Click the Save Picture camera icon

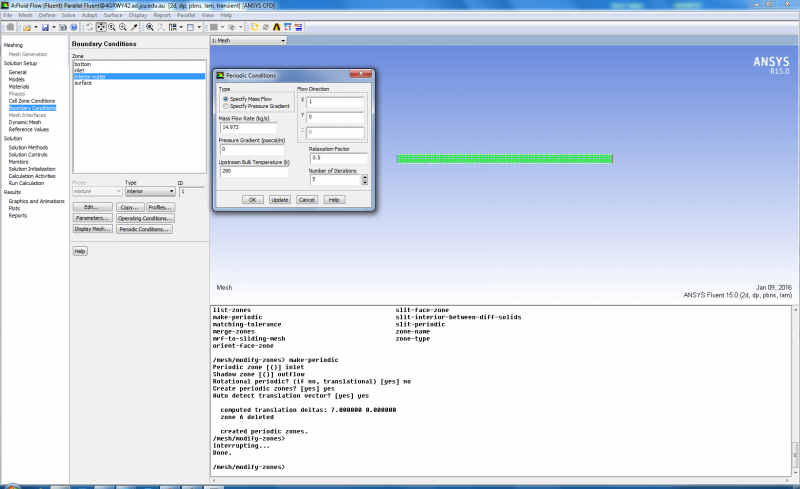coord(63,28)
